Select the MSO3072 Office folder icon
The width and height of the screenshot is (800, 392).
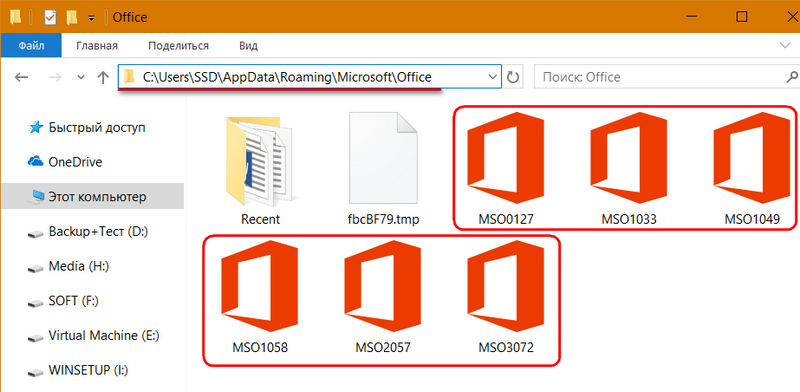pyautogui.click(x=506, y=286)
